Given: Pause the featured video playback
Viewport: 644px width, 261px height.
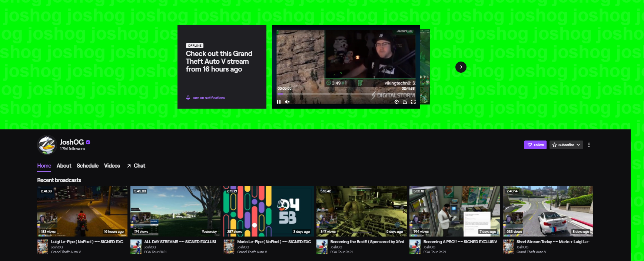Looking at the screenshot, I should (x=279, y=102).
